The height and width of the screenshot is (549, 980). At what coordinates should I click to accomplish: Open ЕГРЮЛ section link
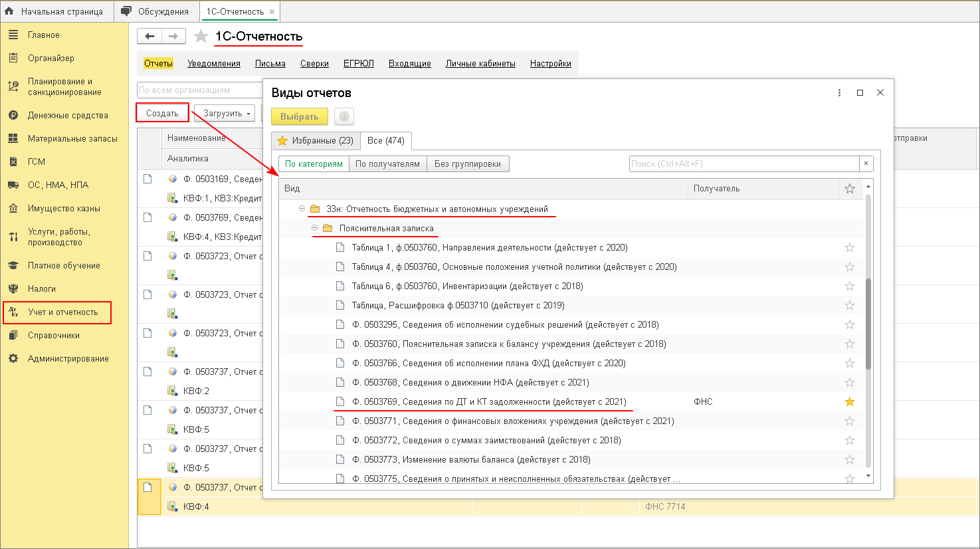click(x=359, y=64)
